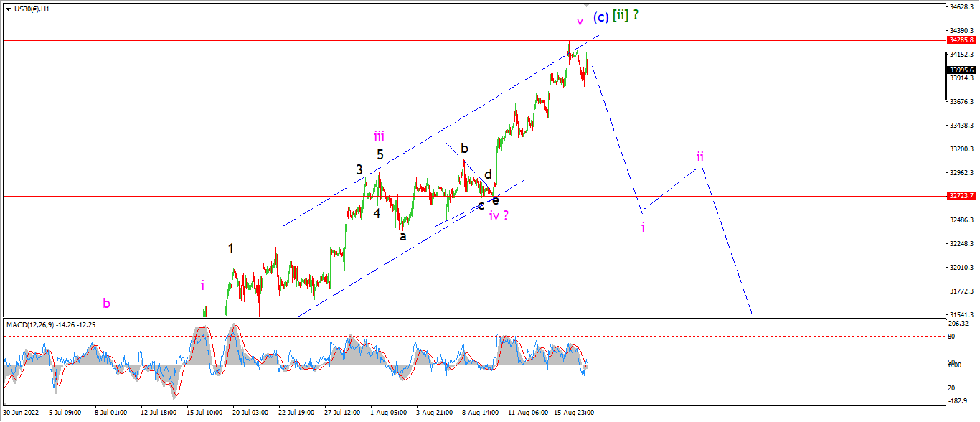Click the magenta b label bottom left
The image size is (980, 422).
106,304
